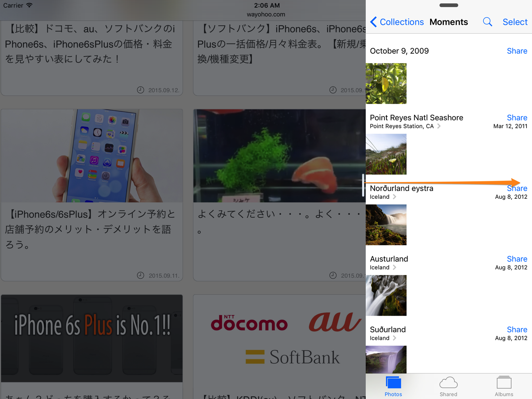Image resolution: width=532 pixels, height=399 pixels.
Task: Open the aquarium fish article image
Action: click(x=280, y=156)
